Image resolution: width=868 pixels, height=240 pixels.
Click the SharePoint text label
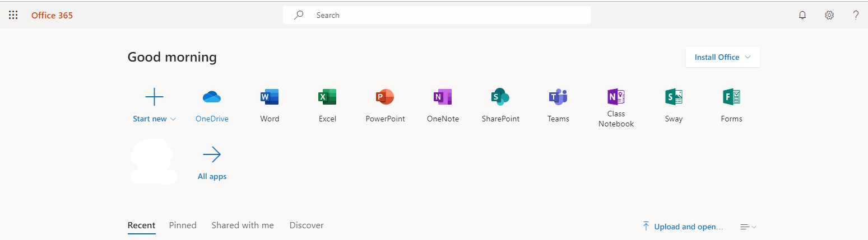coord(500,119)
